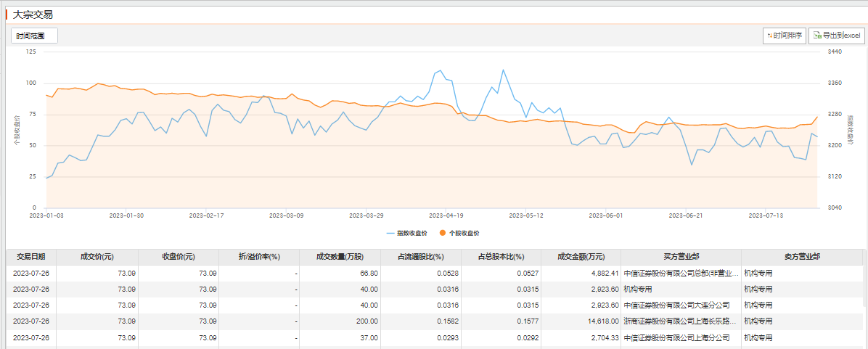Click the 时间排序 sort button
The image size is (868, 349).
tap(784, 36)
